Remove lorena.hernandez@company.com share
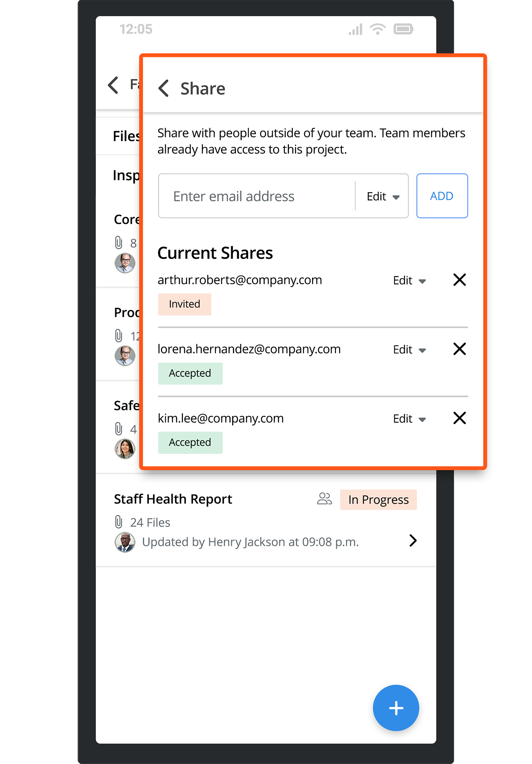 (459, 349)
